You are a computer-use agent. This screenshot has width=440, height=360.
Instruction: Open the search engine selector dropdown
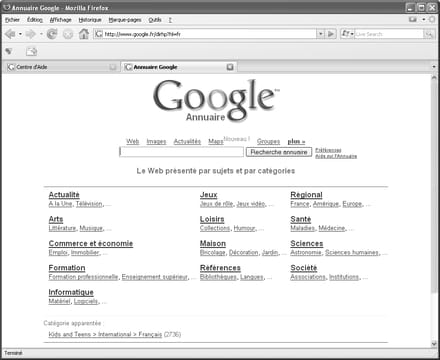click(x=347, y=34)
